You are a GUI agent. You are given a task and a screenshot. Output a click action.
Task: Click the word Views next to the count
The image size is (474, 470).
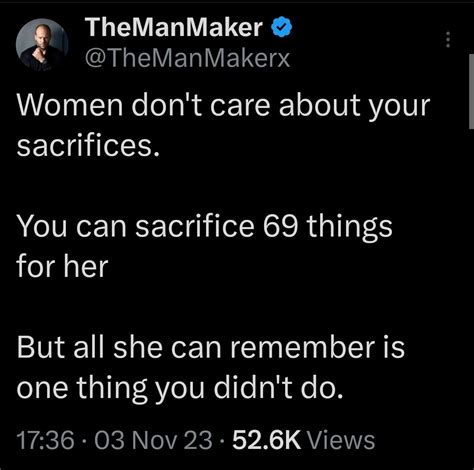[341, 440]
